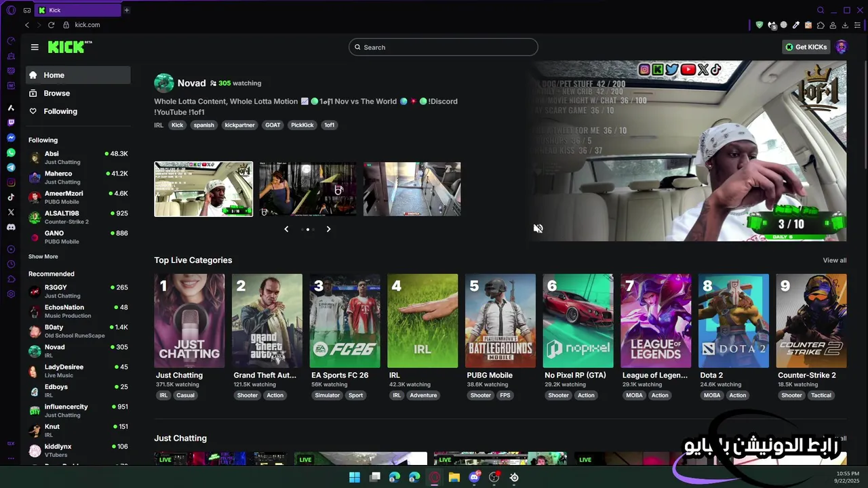This screenshot has height=488, width=868.
Task: Select the spanish tag on Novad's stream
Action: 203,125
